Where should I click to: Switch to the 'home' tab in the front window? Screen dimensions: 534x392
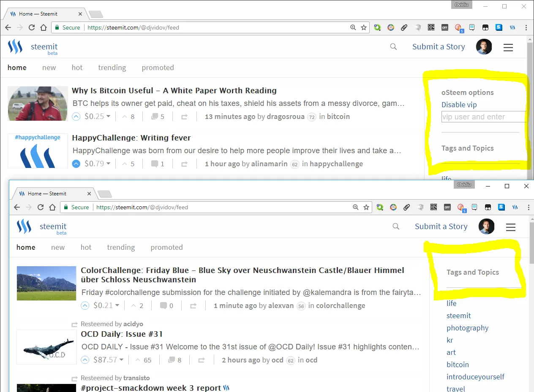click(26, 247)
